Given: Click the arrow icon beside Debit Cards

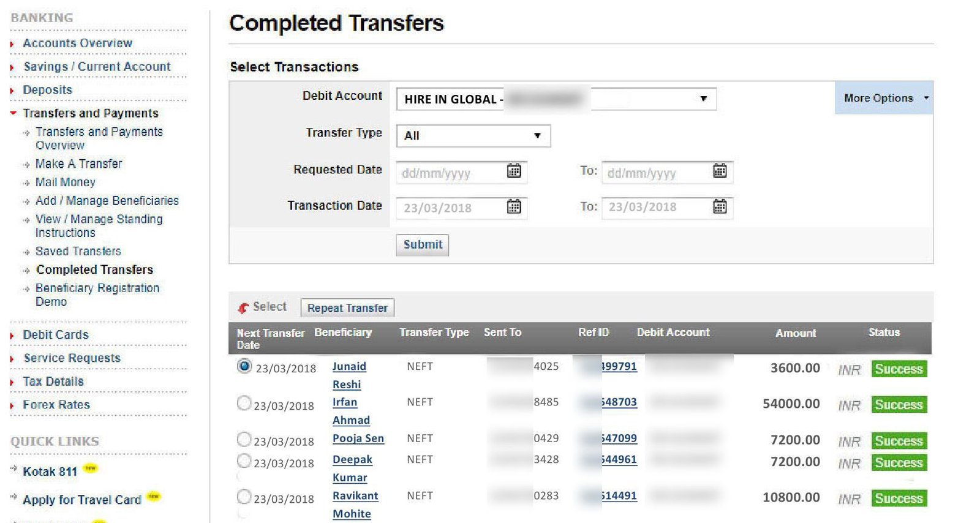Looking at the screenshot, I should click(12, 336).
